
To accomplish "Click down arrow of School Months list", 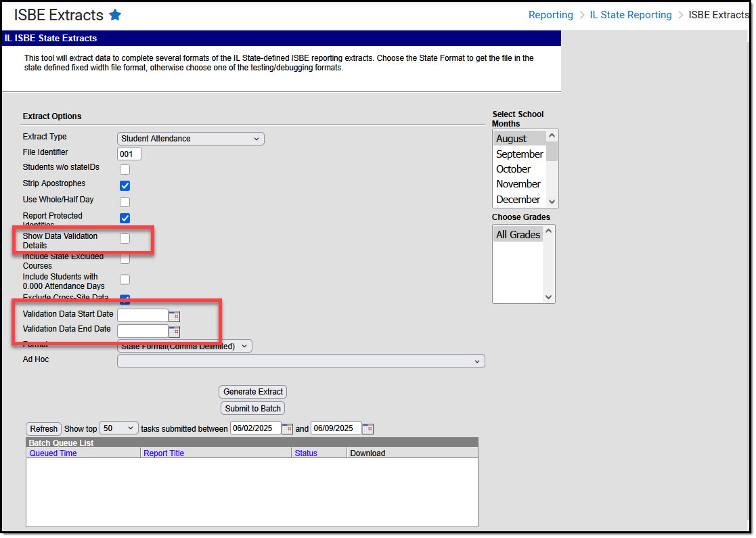I will coord(552,202).
